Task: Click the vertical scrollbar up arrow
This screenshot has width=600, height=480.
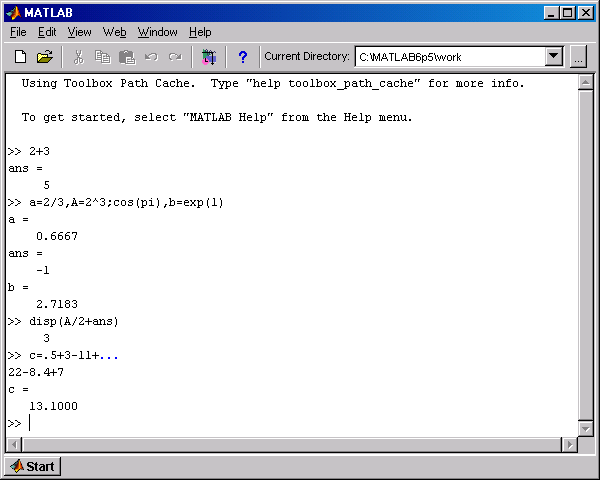Action: point(585,83)
